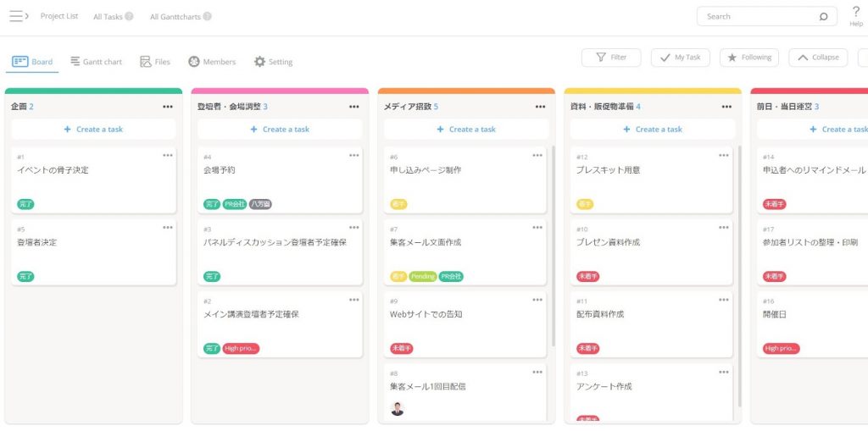Image resolution: width=868 pixels, height=431 pixels.
Task: Switch to the Gantt chart tab
Action: 96,62
